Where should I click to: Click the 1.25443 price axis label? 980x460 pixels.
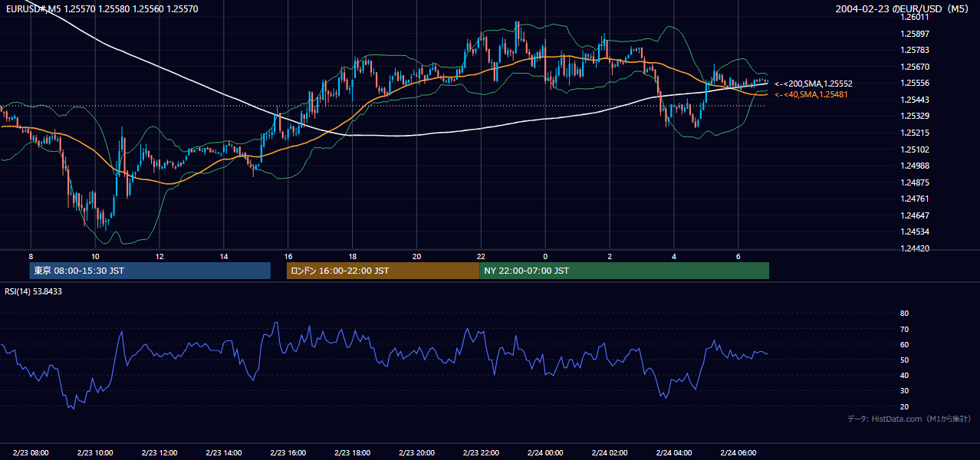point(916,100)
